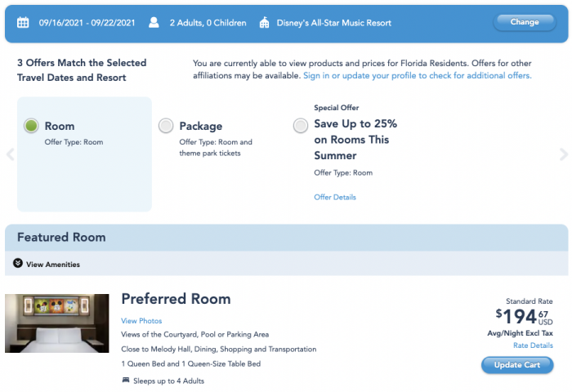
Task: Select the Save Up to 25% offer radio
Action: (x=301, y=126)
